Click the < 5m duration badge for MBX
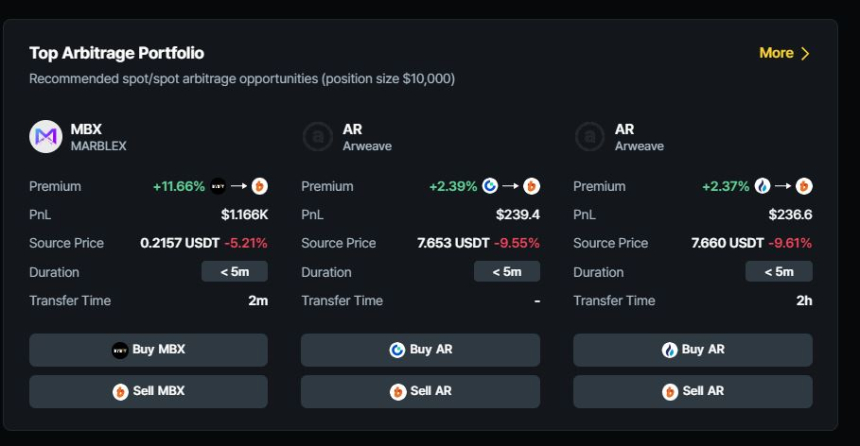This screenshot has height=446, width=860. tap(234, 271)
